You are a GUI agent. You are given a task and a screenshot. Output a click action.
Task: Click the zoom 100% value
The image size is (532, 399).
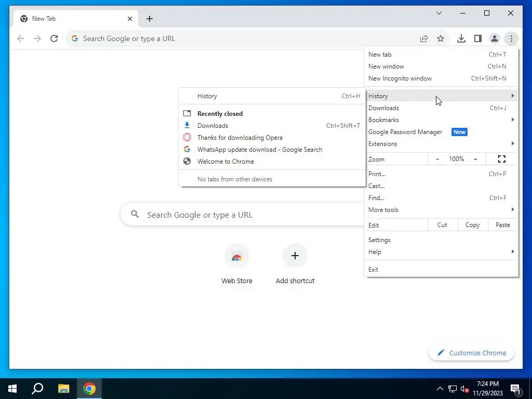(456, 159)
